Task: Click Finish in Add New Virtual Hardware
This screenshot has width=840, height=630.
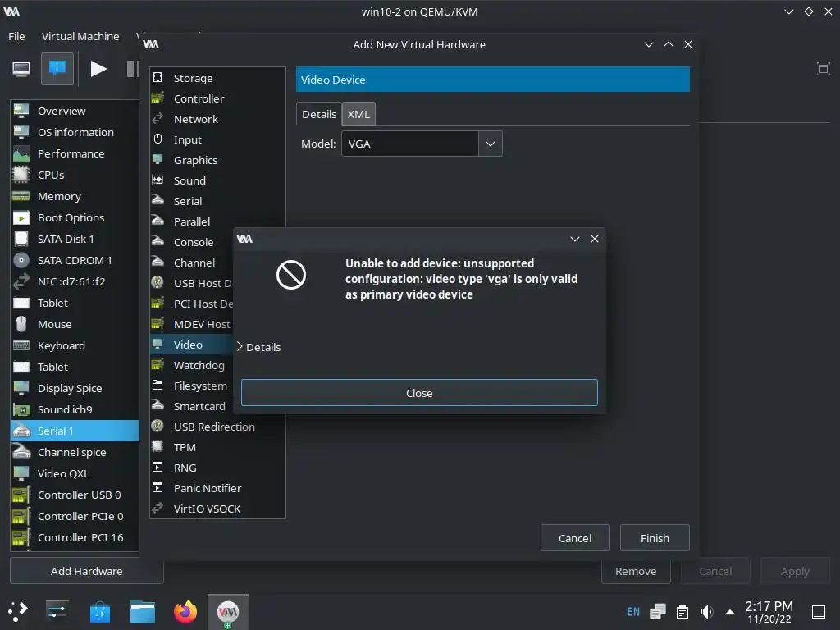Action: click(655, 538)
